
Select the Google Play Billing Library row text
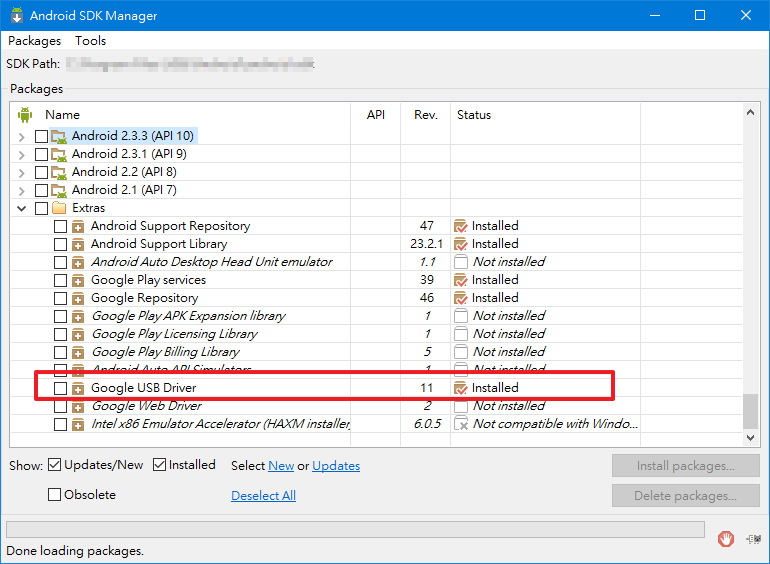tap(165, 352)
